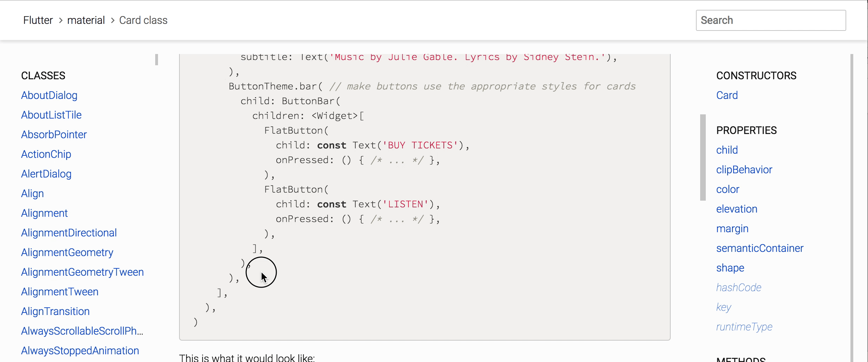Click the CLASSES sidebar heading
This screenshot has height=362, width=868.
tap(43, 76)
